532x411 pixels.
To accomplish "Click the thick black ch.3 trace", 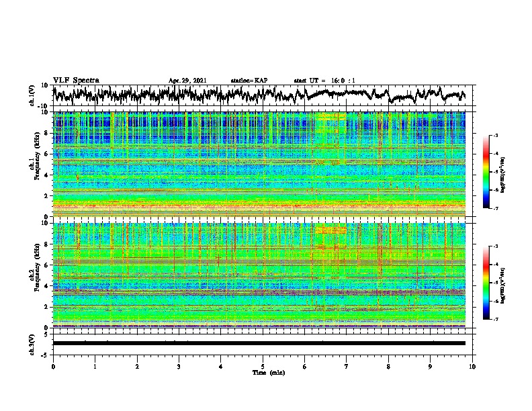I will pos(259,343).
